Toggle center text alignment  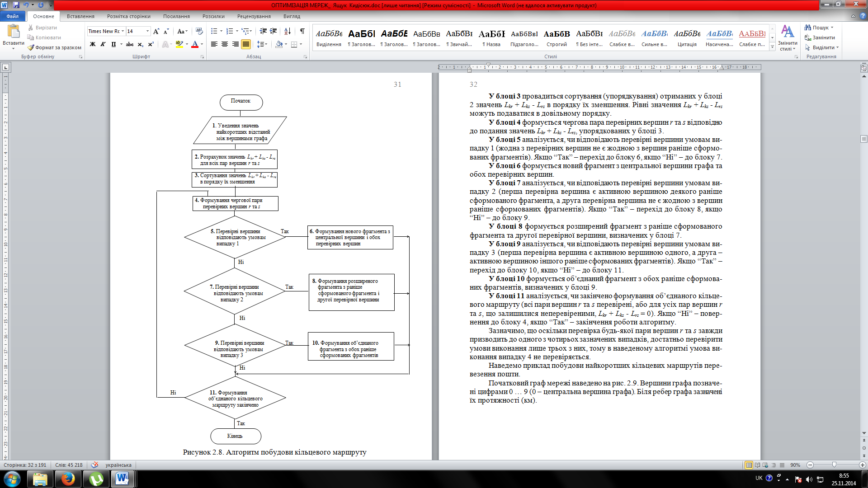point(225,44)
